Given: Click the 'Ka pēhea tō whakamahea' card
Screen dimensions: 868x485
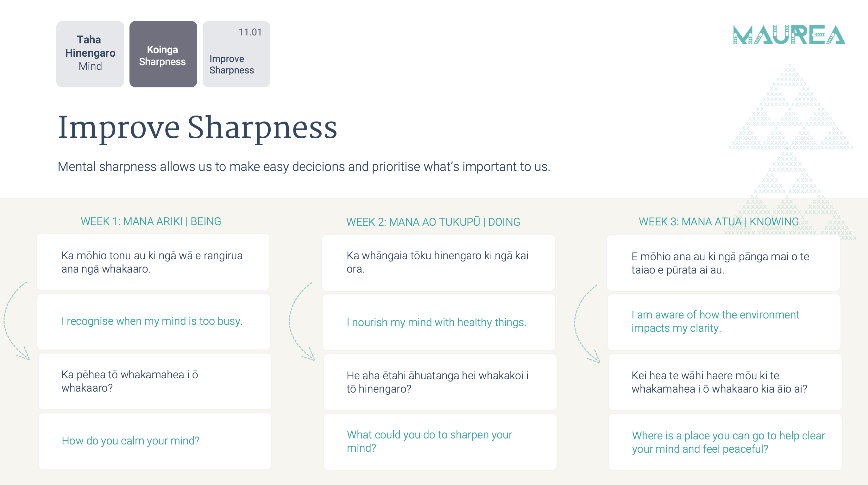Looking at the screenshot, I should [x=155, y=381].
